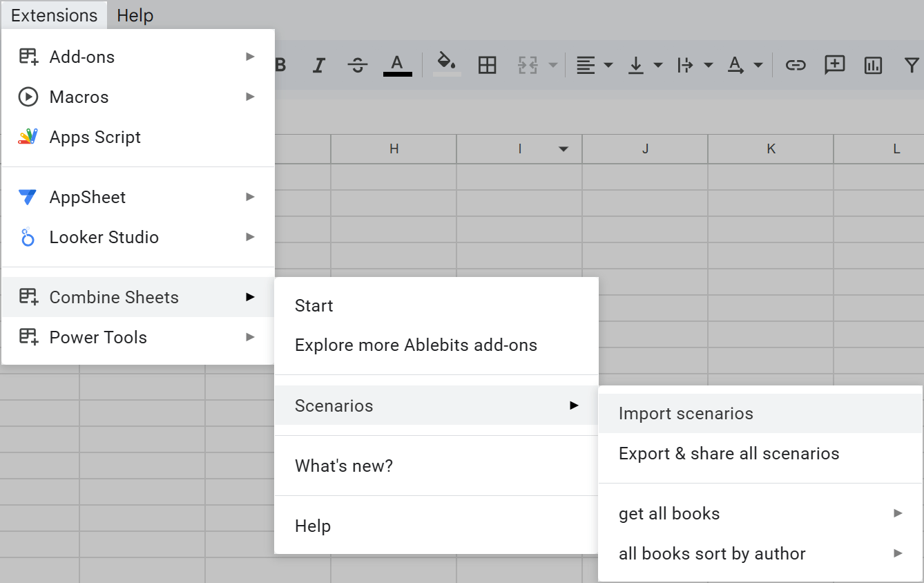Expand arrow beside Macros

coord(250,97)
